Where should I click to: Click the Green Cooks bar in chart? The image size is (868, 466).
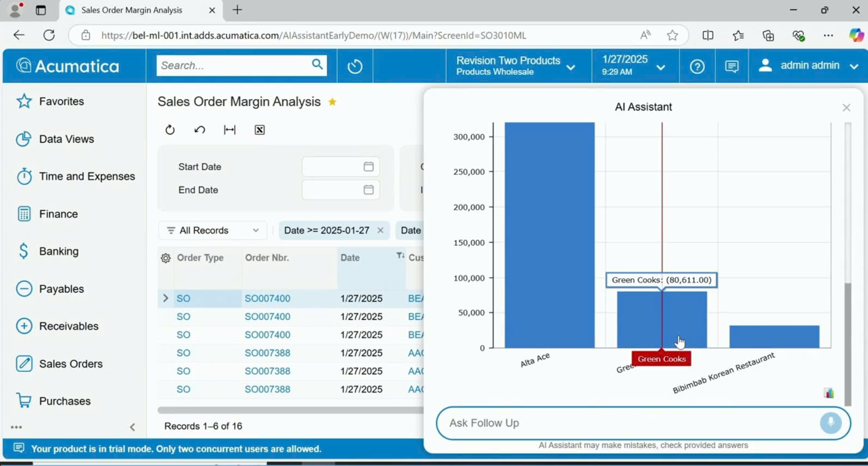662,319
